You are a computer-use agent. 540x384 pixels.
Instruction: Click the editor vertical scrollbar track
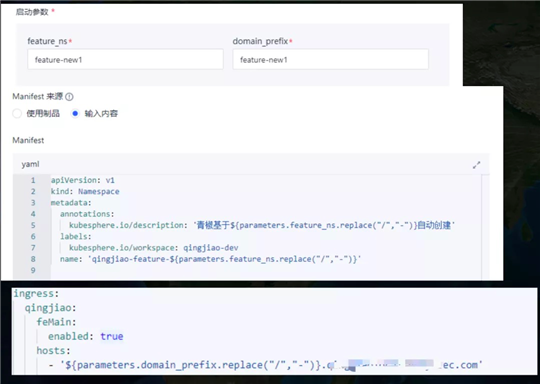coord(485,226)
